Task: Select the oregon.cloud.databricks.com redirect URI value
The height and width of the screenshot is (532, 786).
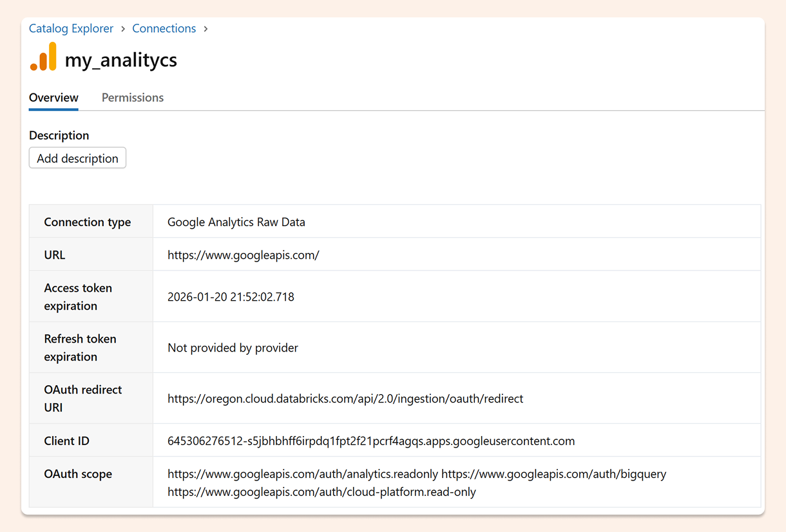Action: (x=345, y=398)
